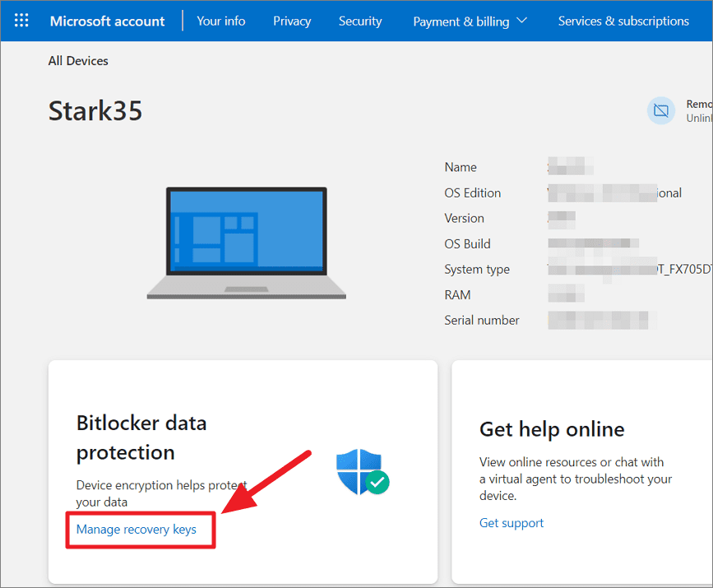Switch to the Privacy section
Viewport: 713px width, 588px height.
pyautogui.click(x=292, y=21)
